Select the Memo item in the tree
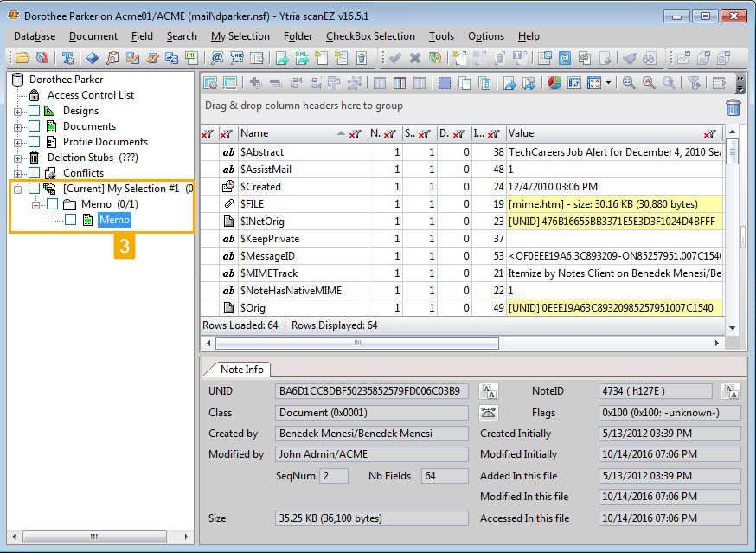 (x=114, y=220)
